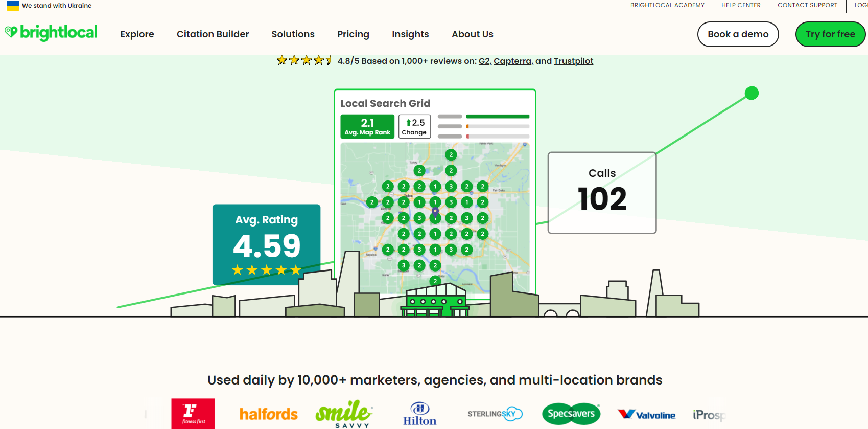Click the Hilton logo
Viewport: 868px width, 429px height.
(419, 414)
